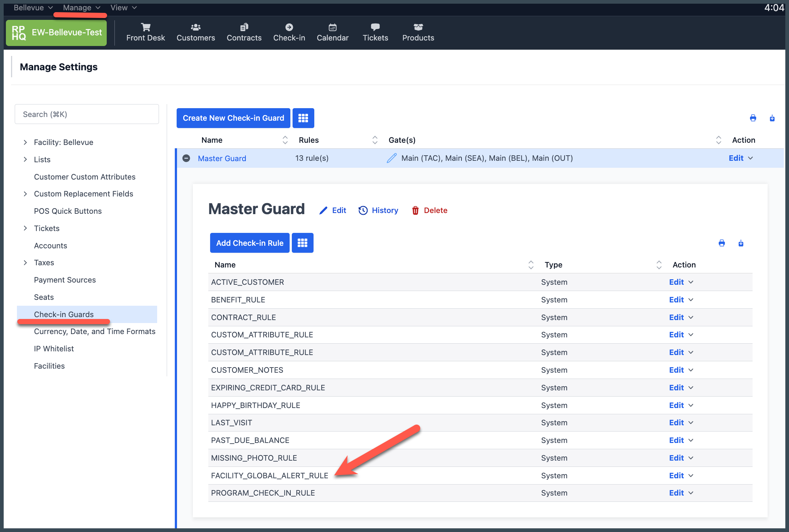Sort rules by Name column arrows

click(531, 265)
